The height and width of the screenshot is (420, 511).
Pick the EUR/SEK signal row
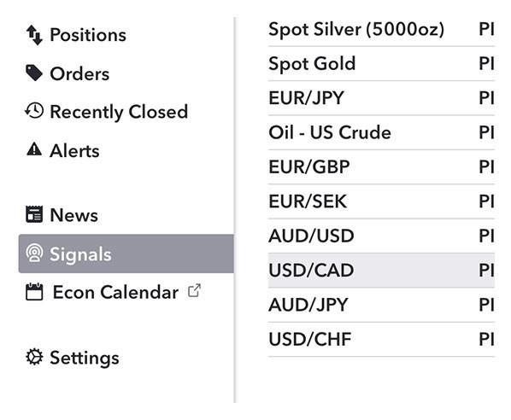381,201
